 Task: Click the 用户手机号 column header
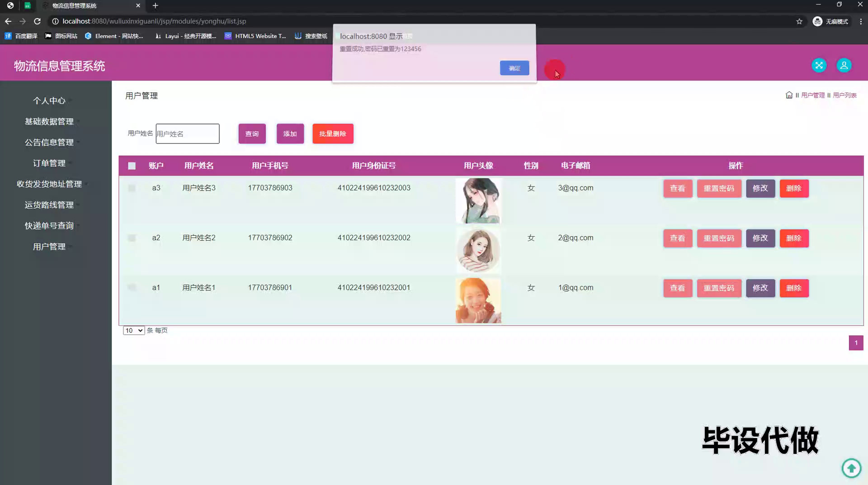[x=270, y=166]
